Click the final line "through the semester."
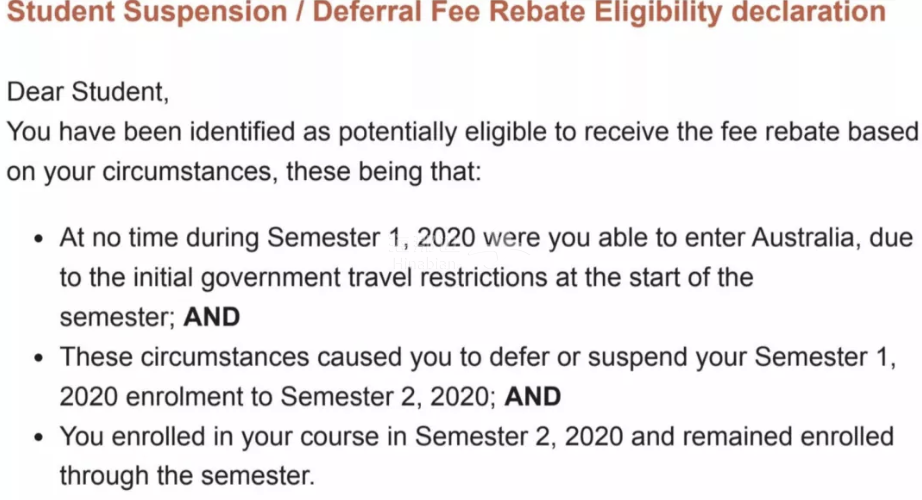 coord(187,475)
